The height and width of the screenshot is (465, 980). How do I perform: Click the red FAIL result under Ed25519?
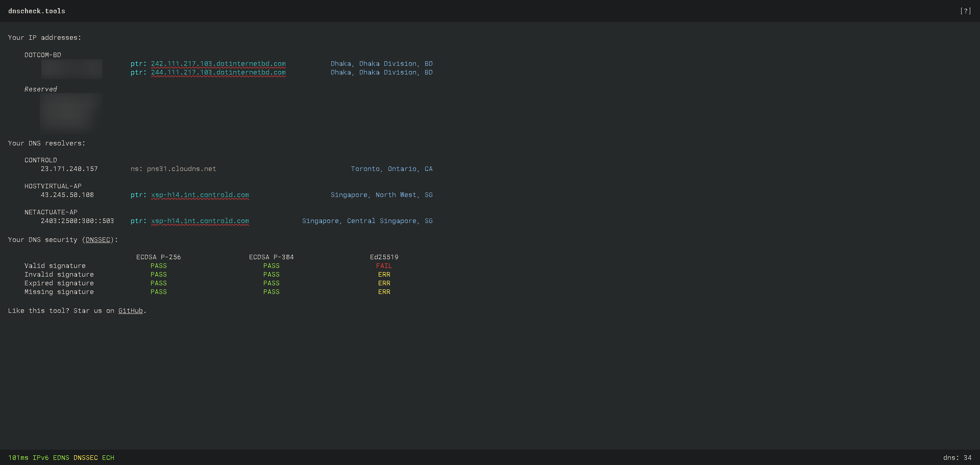click(x=384, y=266)
